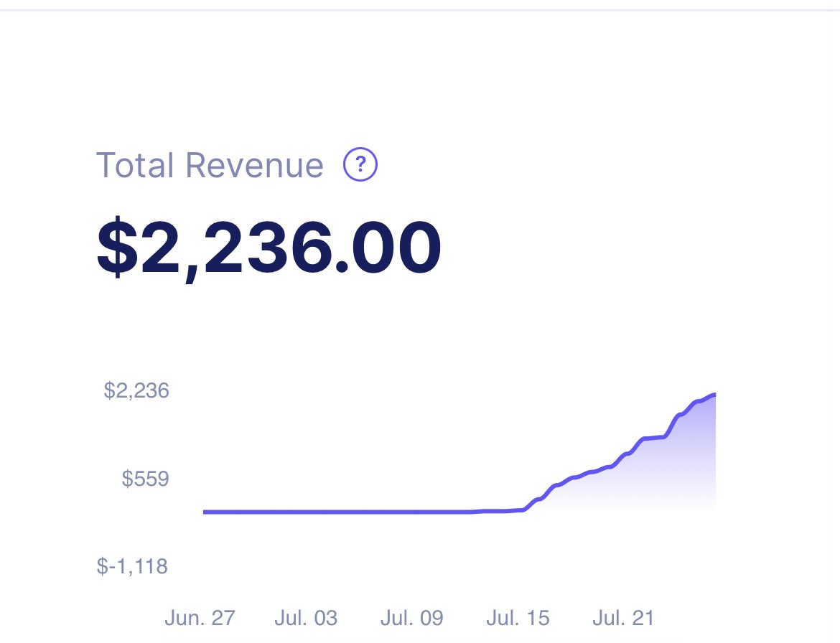This screenshot has height=643, width=840.
Task: Click the Jul. 09 x-axis date label
Action: coord(412,618)
